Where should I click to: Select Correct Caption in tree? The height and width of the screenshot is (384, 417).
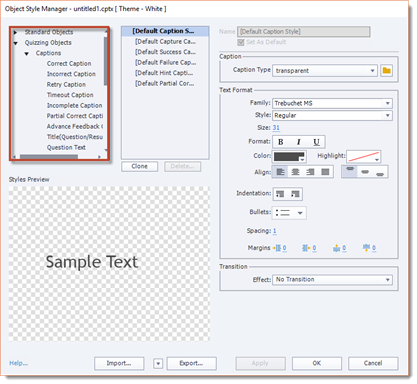pyautogui.click(x=69, y=64)
